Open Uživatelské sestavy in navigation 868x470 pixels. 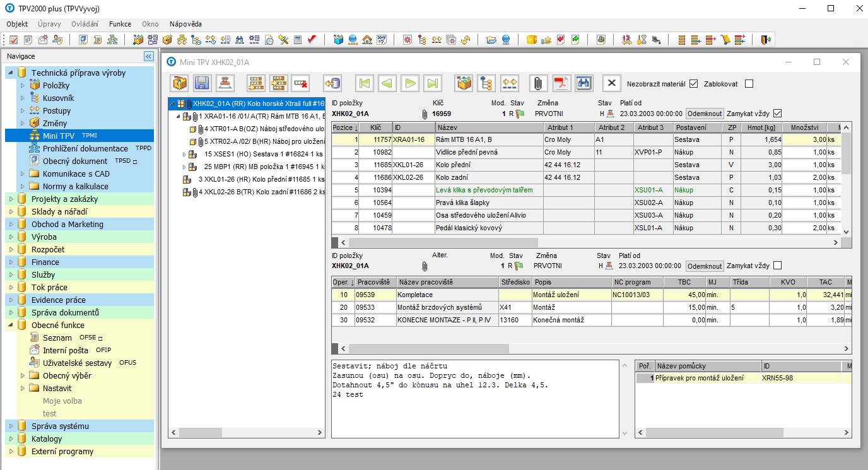coord(77,363)
